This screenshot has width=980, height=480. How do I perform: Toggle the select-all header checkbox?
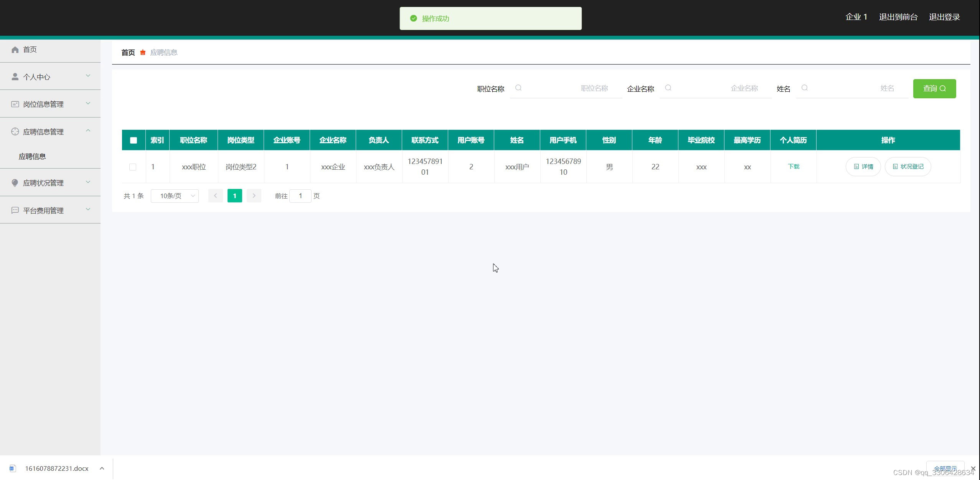click(134, 140)
